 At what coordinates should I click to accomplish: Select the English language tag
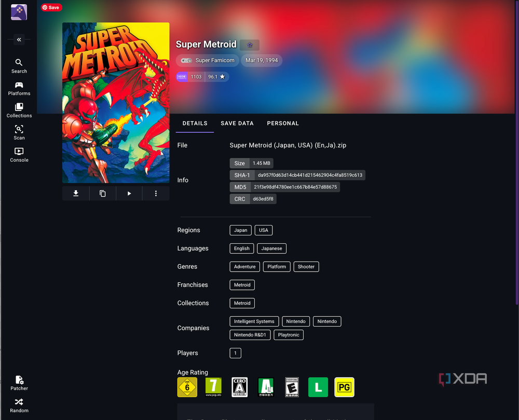tap(242, 248)
